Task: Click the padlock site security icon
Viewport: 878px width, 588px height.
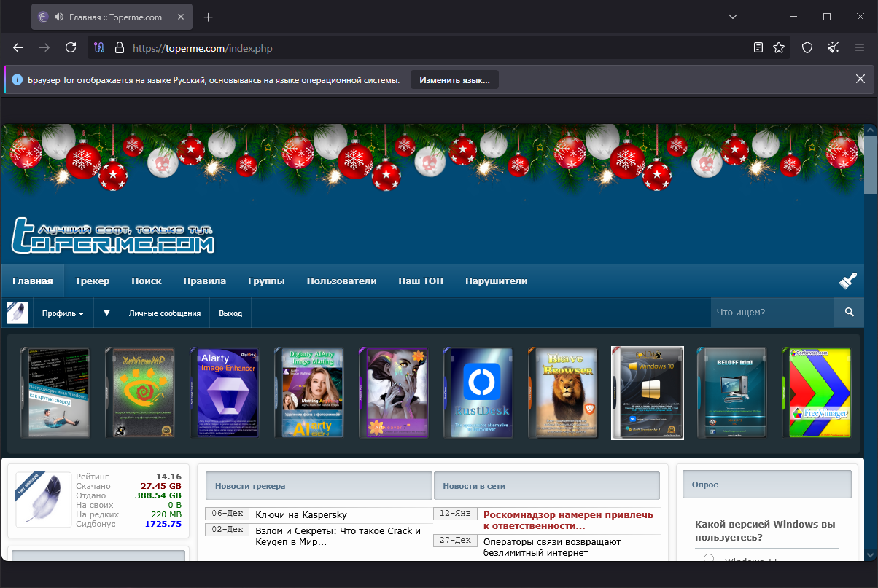Action: tap(120, 47)
